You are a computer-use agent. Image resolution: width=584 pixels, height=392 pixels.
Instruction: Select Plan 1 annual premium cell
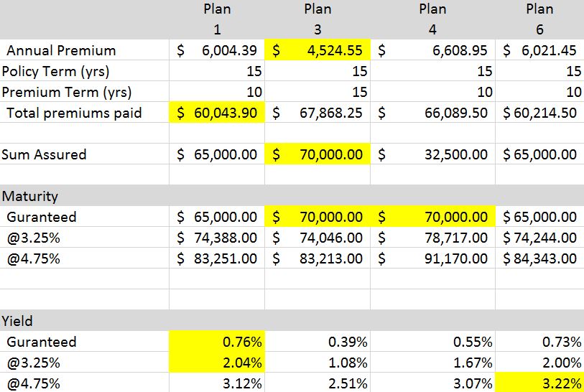tap(217, 51)
